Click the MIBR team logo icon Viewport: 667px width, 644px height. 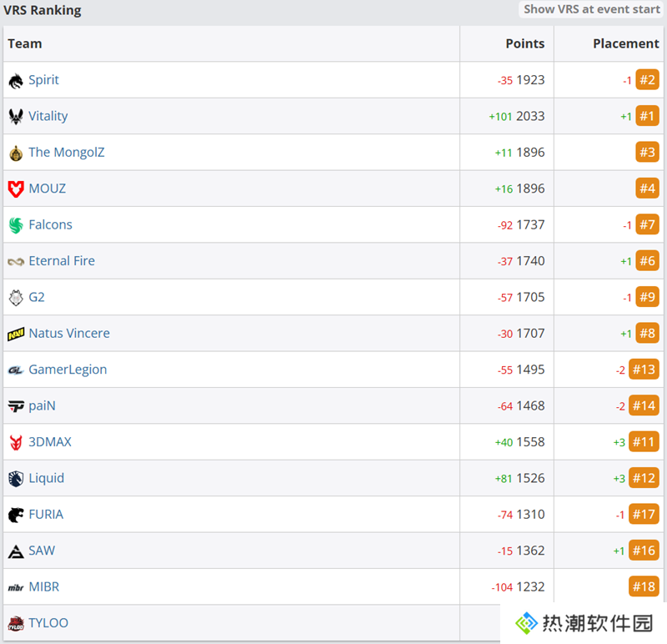coord(16,588)
